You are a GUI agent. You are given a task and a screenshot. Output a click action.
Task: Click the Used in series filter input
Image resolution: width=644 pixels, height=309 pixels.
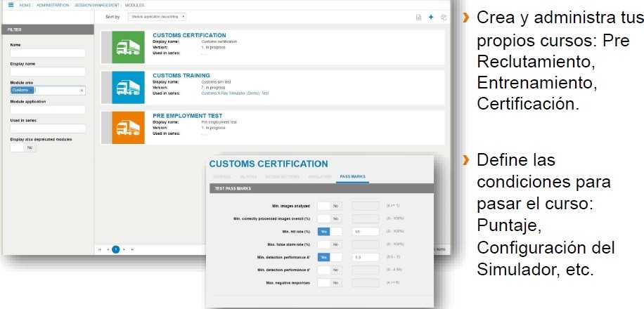[48, 129]
